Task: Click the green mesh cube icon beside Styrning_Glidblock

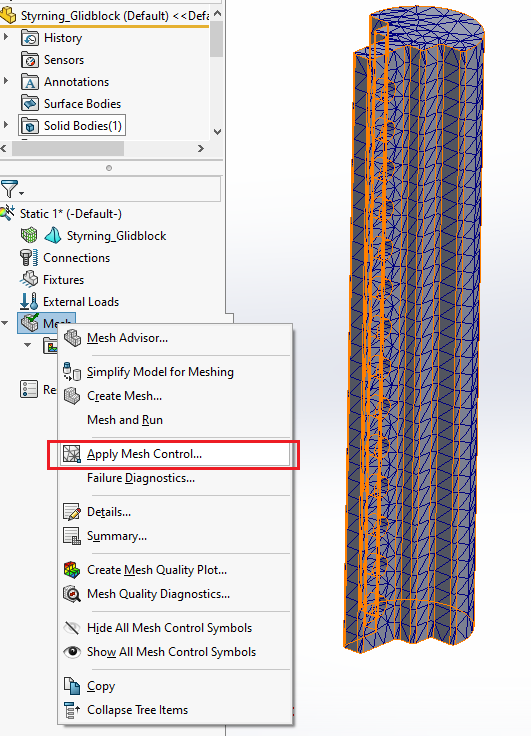Action: point(29,236)
